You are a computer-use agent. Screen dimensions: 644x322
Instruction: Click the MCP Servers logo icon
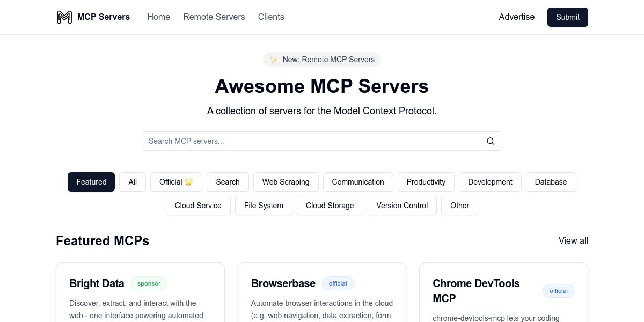click(64, 17)
